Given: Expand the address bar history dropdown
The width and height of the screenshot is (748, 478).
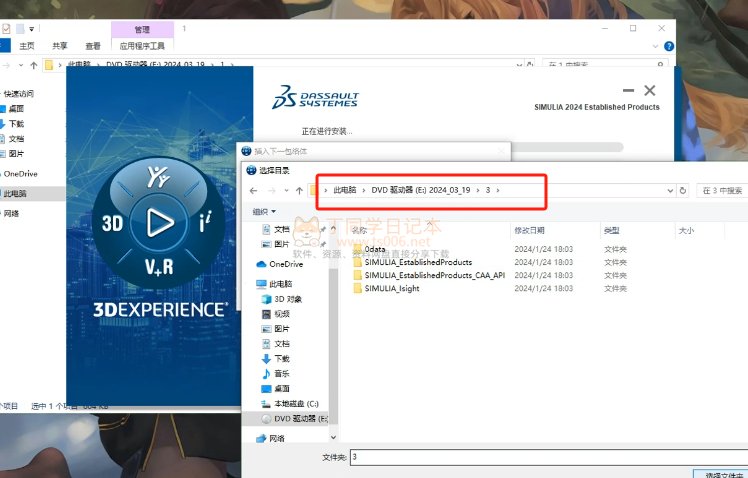Looking at the screenshot, I should tap(668, 190).
